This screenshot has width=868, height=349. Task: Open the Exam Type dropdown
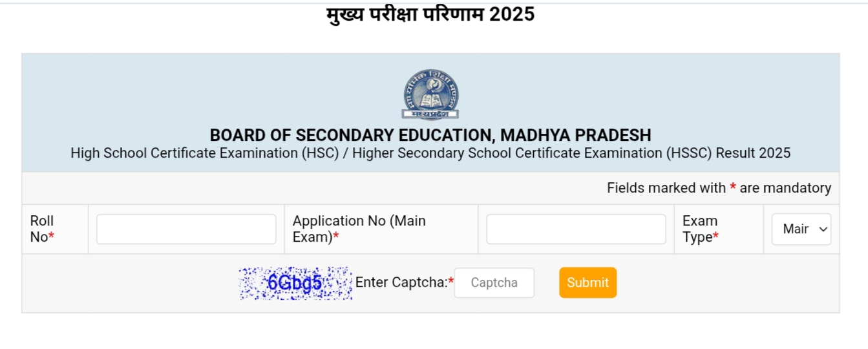(801, 229)
